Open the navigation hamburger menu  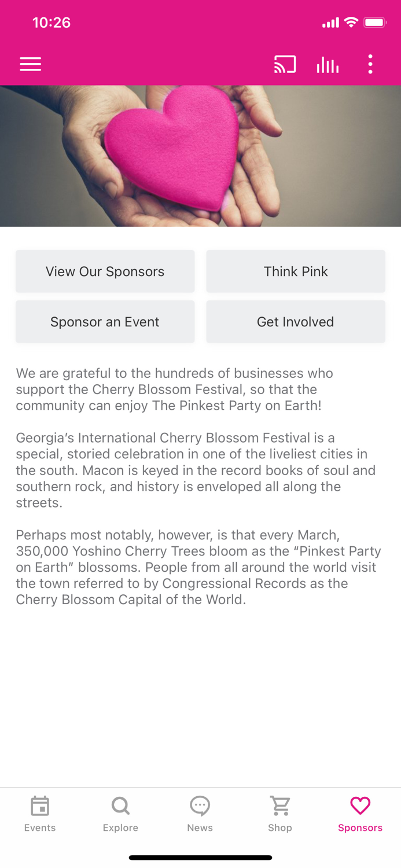[x=30, y=64]
